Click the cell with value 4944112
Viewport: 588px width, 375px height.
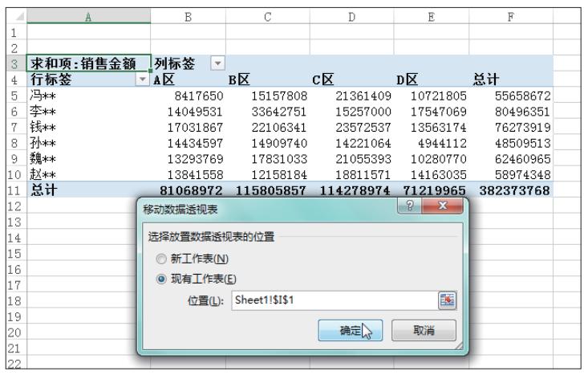(432, 143)
